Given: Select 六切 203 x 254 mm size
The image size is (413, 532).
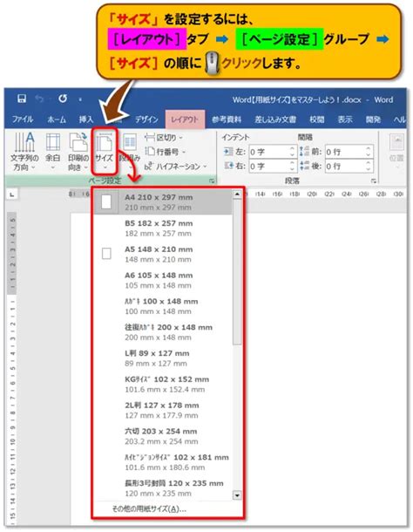Looking at the screenshot, I should 163,436.
